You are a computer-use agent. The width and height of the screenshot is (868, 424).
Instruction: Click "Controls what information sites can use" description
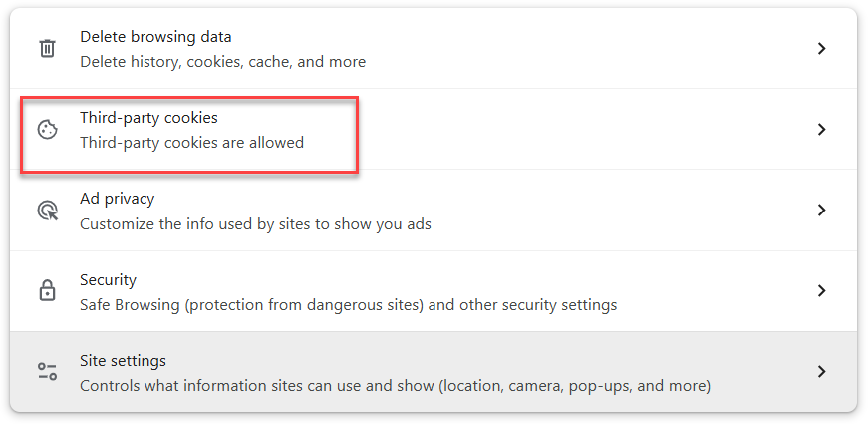click(x=394, y=386)
